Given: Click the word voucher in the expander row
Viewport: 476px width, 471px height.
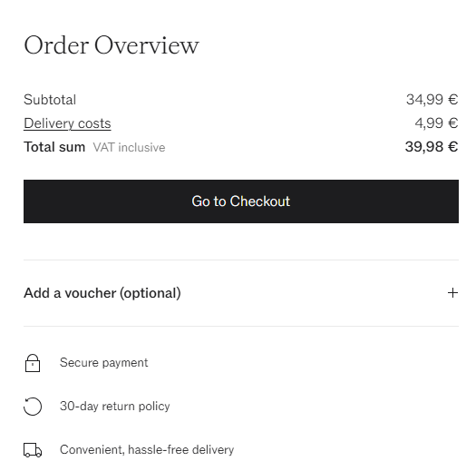Looking at the screenshot, I should pyautogui.click(x=91, y=293).
